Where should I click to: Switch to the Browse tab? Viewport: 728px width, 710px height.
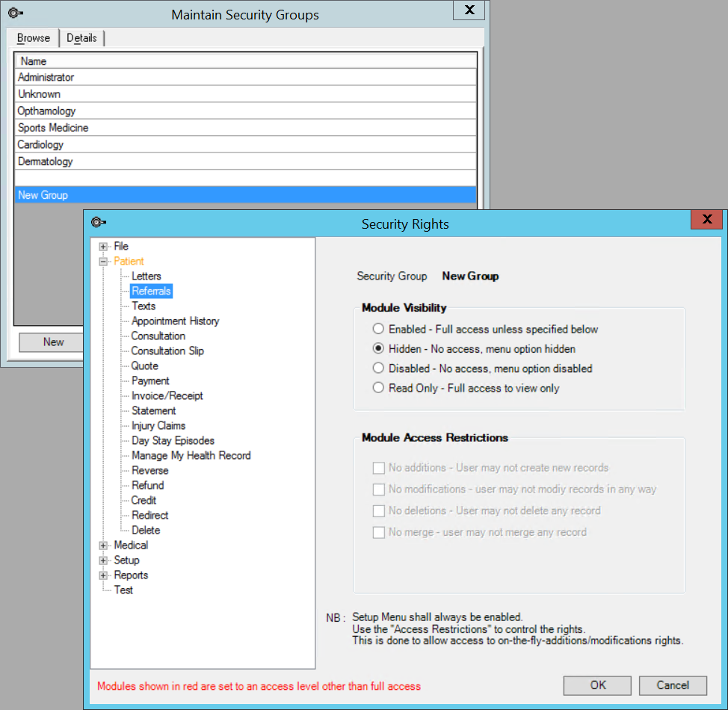coord(34,38)
